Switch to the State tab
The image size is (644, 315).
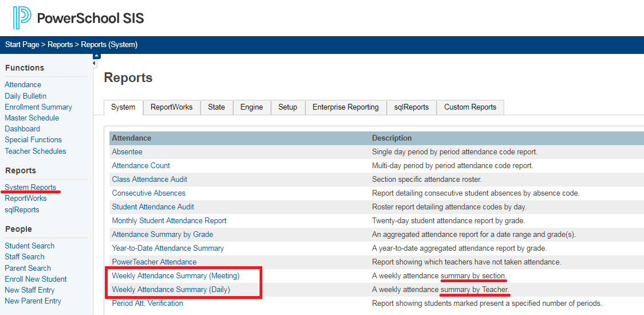[x=217, y=107]
